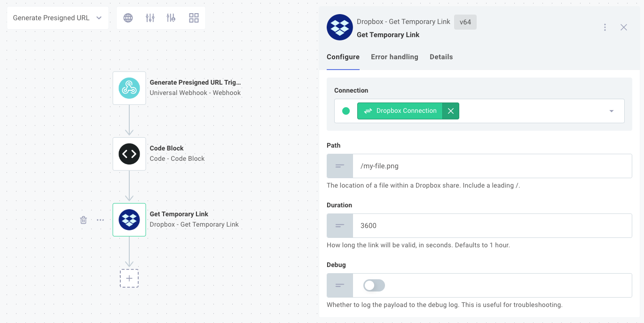Click the second settings sliders icon
Image resolution: width=644 pixels, height=323 pixels.
171,17
